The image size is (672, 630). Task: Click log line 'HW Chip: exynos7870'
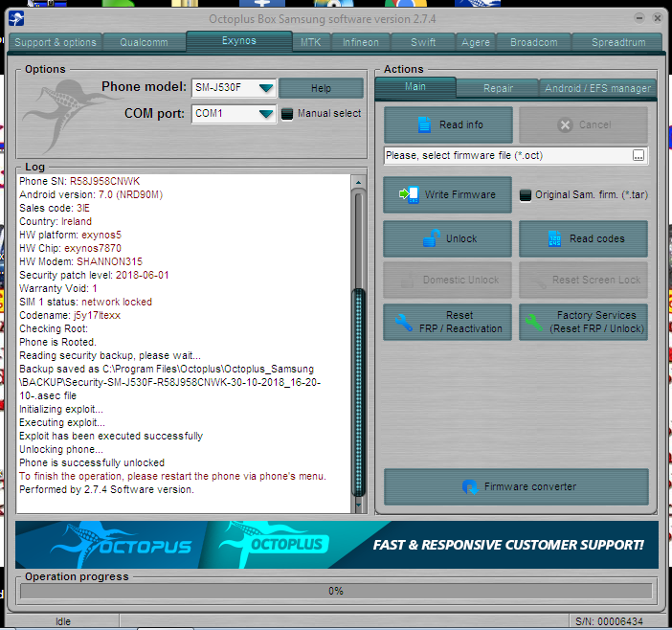[x=70, y=248]
